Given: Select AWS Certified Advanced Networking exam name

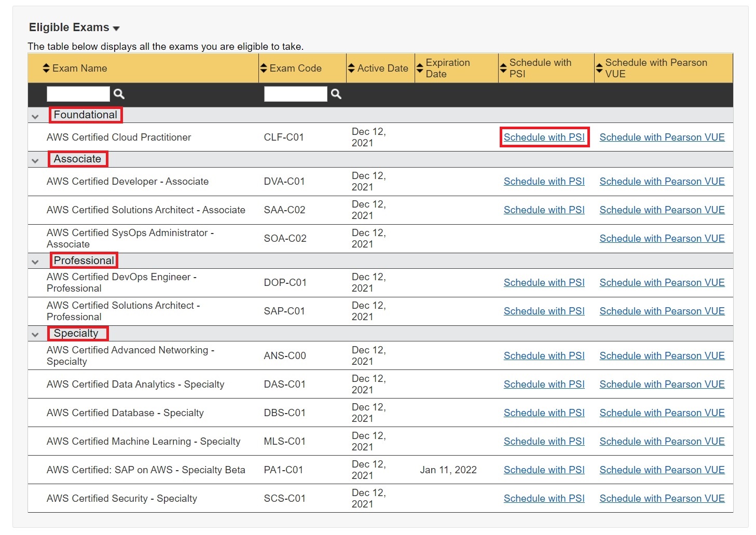Looking at the screenshot, I should 131,355.
